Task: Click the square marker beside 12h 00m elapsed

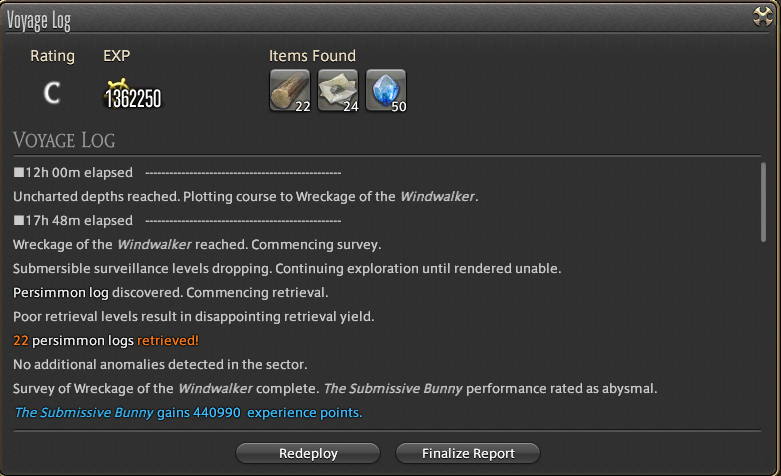Action: (x=19, y=172)
